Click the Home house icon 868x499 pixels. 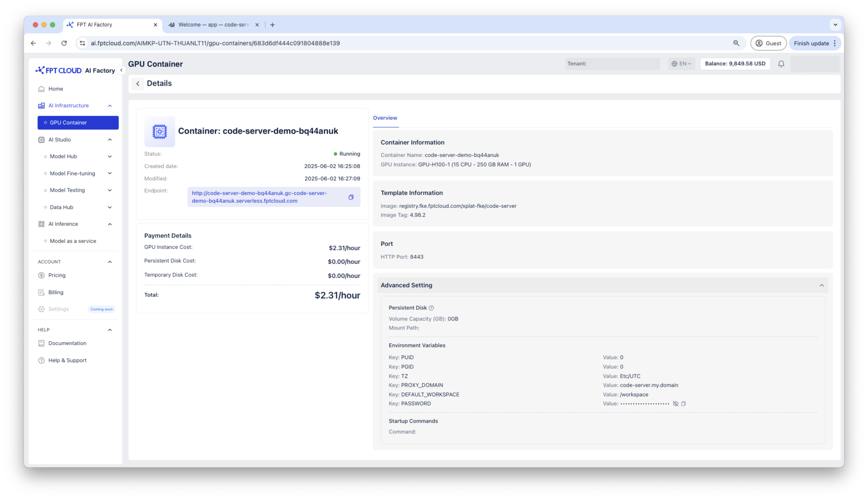pos(41,89)
